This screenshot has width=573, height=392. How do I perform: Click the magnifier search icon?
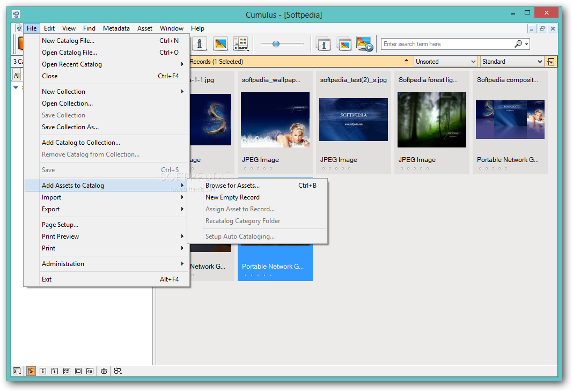(518, 44)
